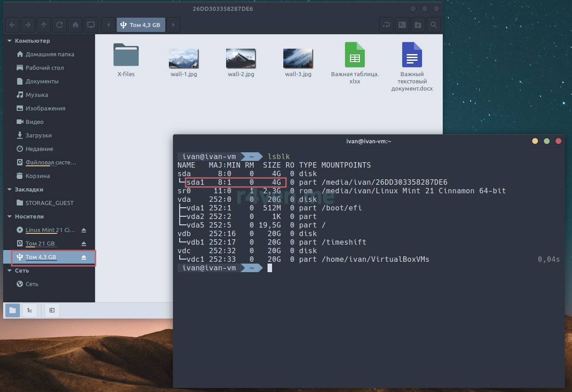The width and height of the screenshot is (572, 392).
Task: Toggle location entry path icon
Action: click(386, 25)
